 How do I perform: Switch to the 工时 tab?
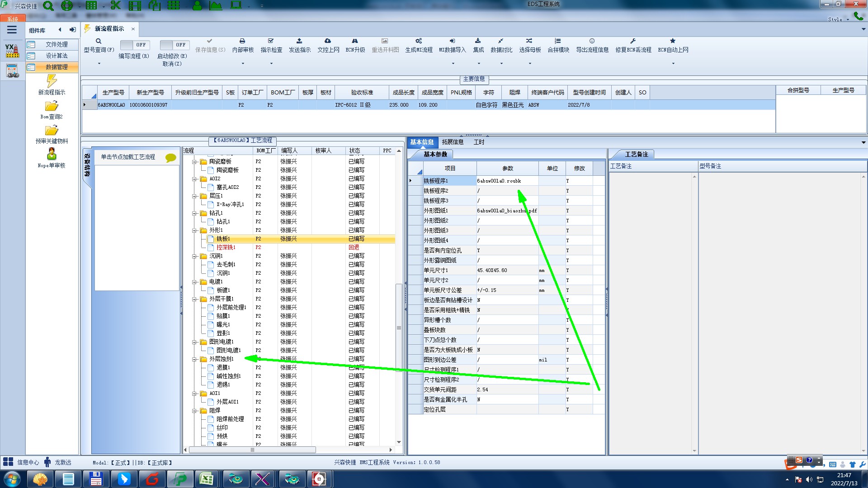click(x=479, y=142)
